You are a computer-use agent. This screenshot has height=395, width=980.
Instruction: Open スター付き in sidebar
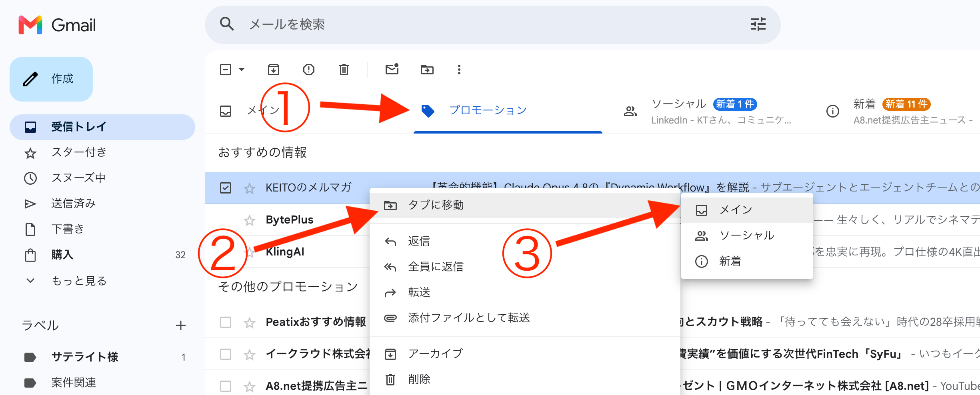[x=102, y=152]
